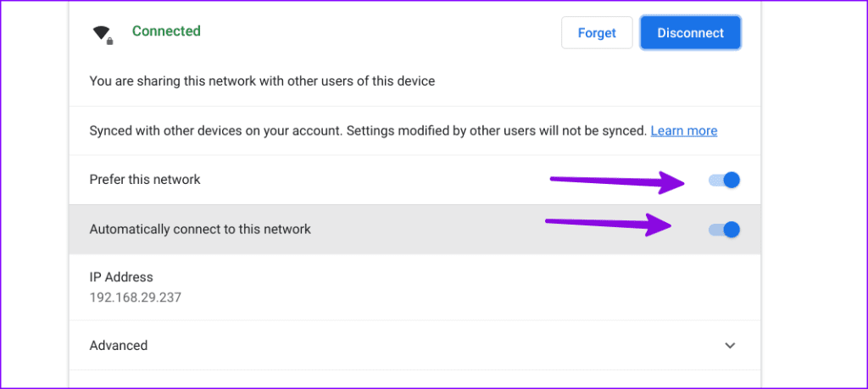Click the IP Address heading
868x389 pixels.
121,276
